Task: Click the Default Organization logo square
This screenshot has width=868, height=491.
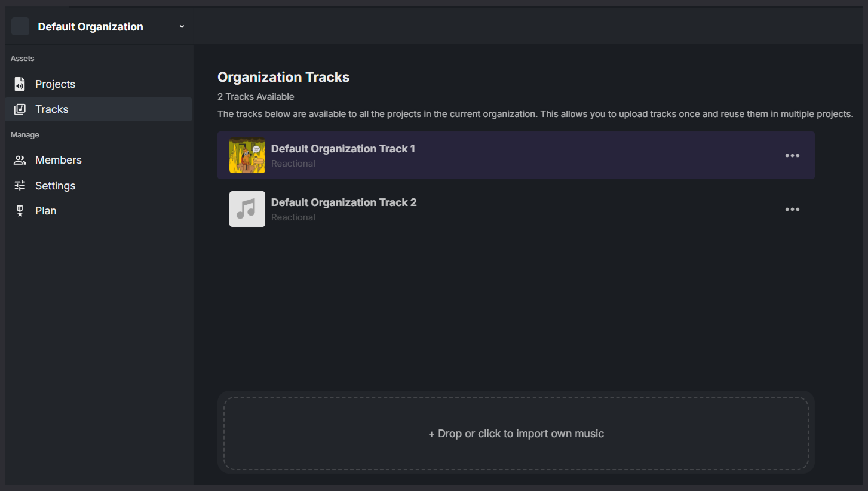Action: tap(20, 26)
